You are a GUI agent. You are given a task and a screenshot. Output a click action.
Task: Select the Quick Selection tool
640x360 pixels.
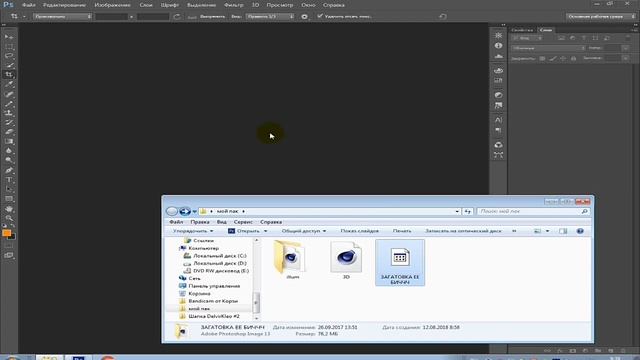(9, 65)
